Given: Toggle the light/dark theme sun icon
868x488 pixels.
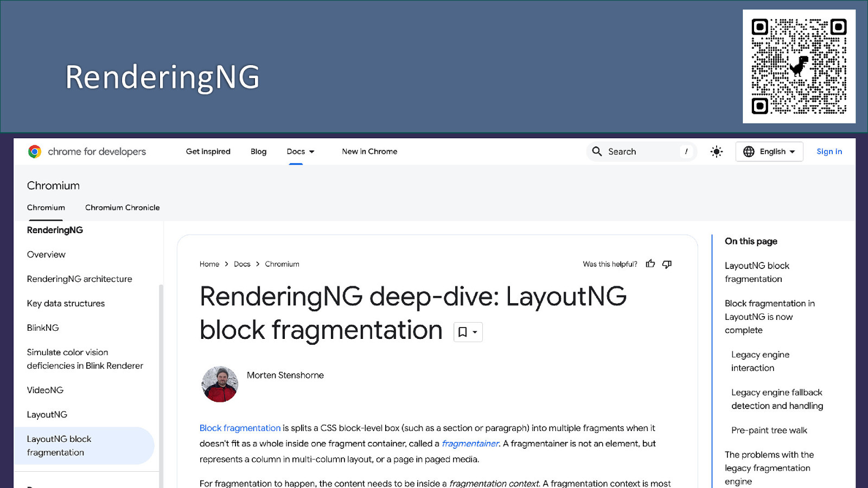Looking at the screenshot, I should pyautogui.click(x=717, y=152).
